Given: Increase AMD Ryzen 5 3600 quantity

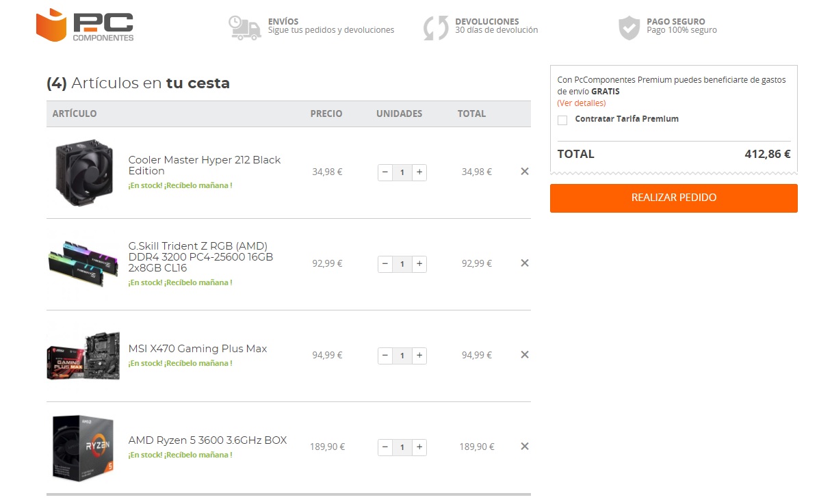Looking at the screenshot, I should [419, 447].
